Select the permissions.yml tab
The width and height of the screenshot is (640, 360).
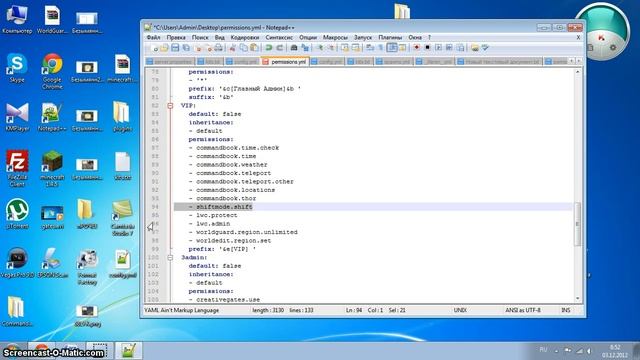[x=284, y=62]
